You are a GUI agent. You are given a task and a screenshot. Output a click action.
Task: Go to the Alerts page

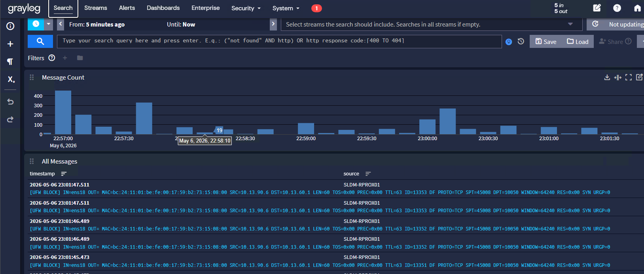[127, 8]
